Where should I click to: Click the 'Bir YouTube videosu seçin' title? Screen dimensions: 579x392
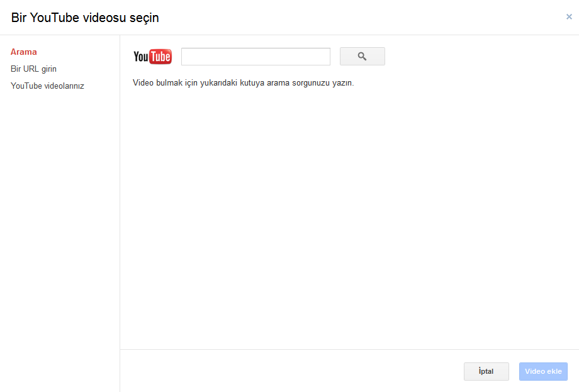click(x=85, y=18)
